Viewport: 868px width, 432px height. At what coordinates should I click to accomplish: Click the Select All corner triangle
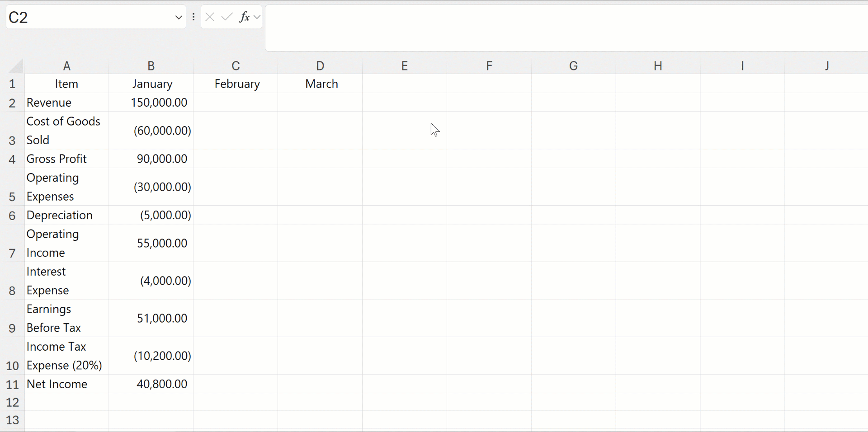coord(16,66)
